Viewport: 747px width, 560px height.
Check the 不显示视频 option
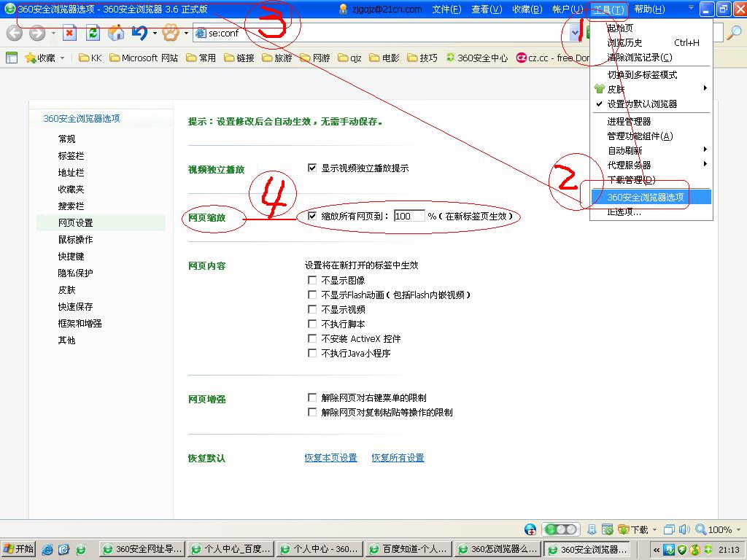pos(312,309)
